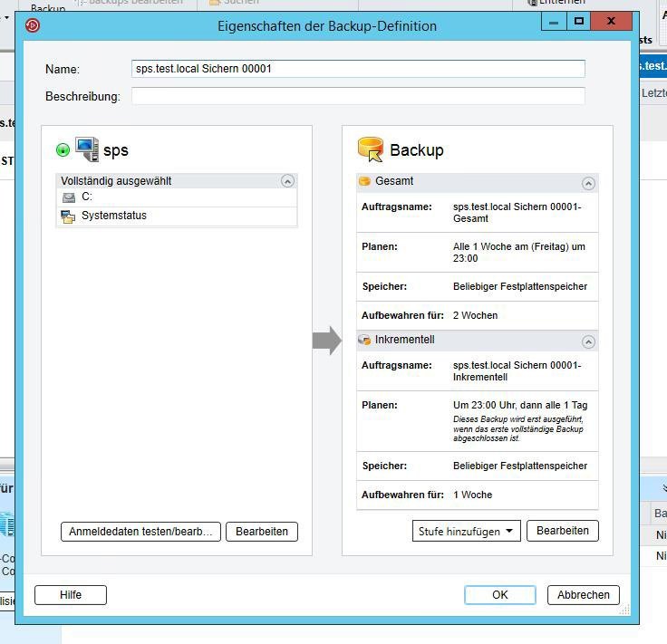Click the Gesamt full backup icon
The height and width of the screenshot is (644, 667).
point(365,181)
